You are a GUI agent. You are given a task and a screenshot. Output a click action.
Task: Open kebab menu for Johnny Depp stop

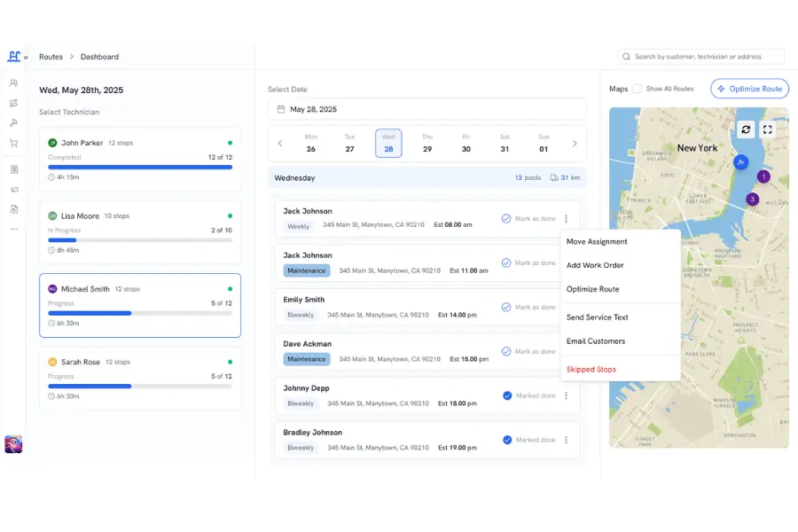point(566,395)
